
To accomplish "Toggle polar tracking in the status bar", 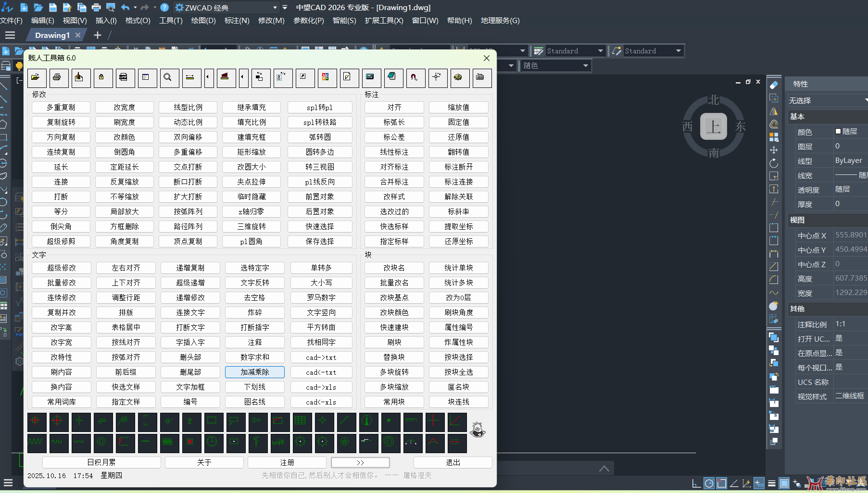I will (709, 483).
